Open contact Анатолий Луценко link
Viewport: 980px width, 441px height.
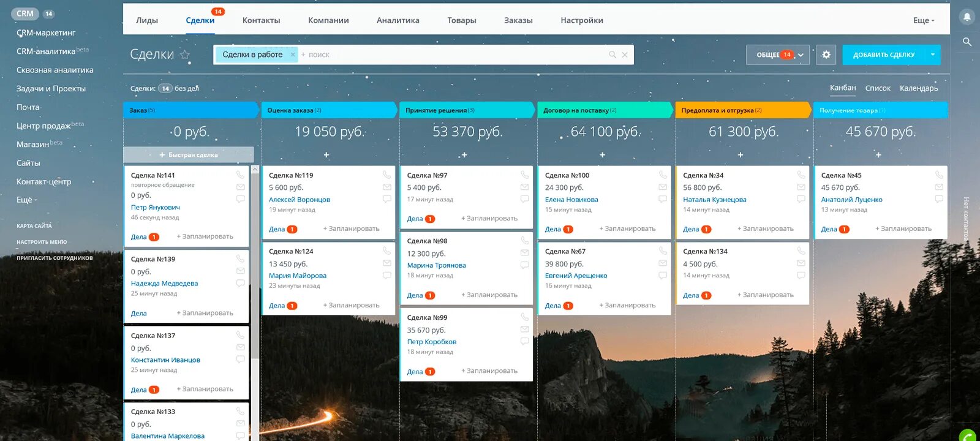(852, 200)
